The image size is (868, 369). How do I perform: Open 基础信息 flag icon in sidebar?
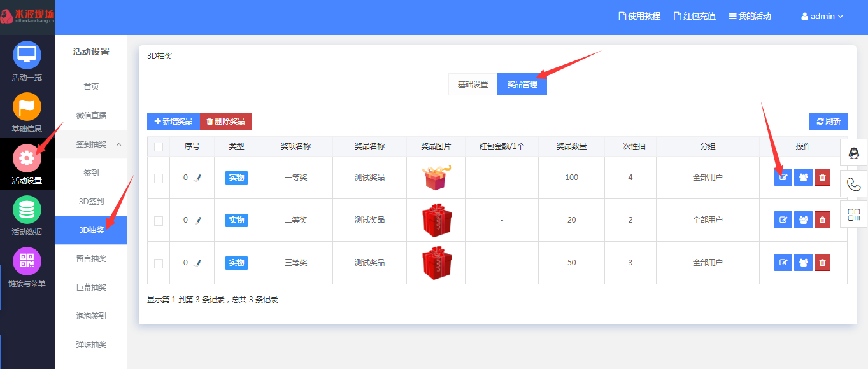(x=27, y=107)
